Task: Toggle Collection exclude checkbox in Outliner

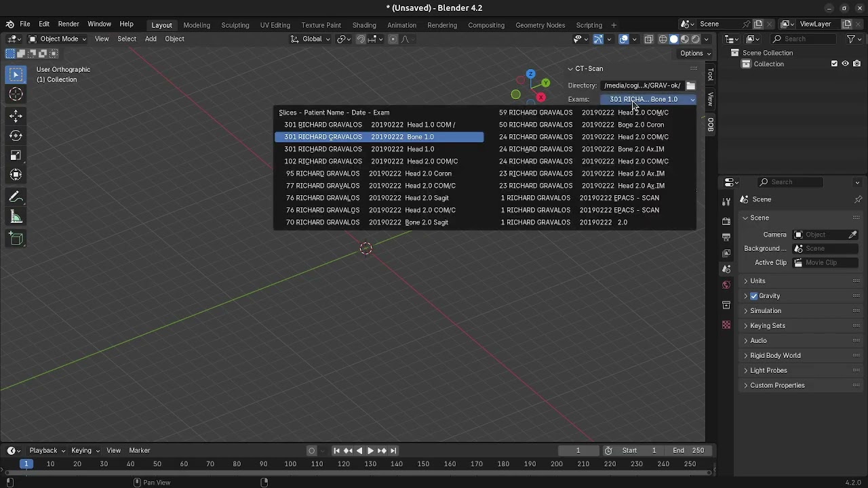Action: point(834,64)
